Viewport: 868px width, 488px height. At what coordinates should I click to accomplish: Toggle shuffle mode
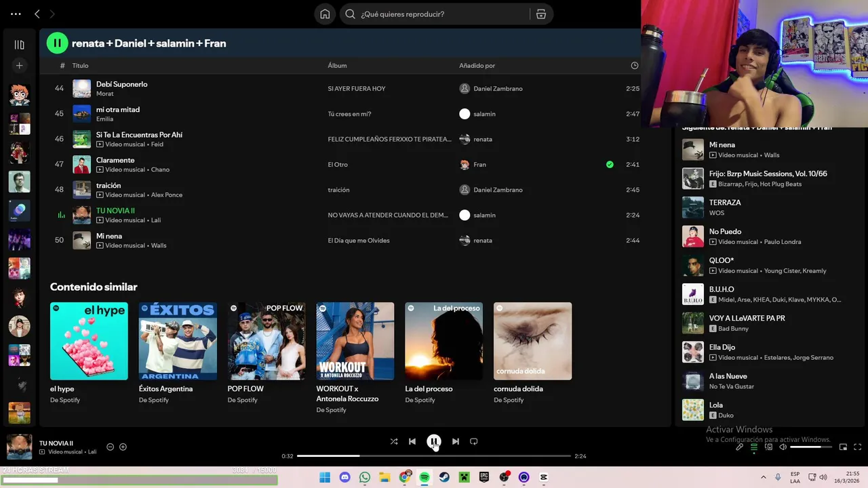coord(394,441)
